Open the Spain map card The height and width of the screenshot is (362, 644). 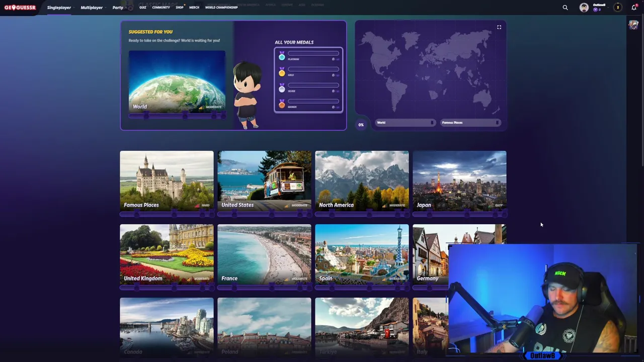362,254
